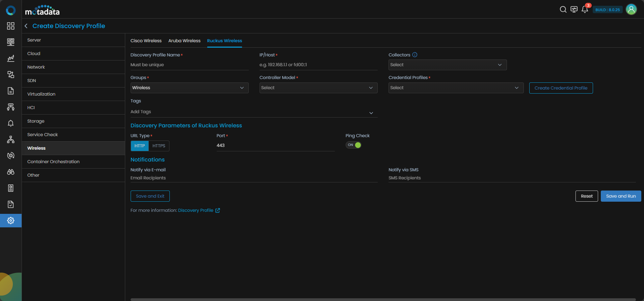Open the binoculars icon in sidebar
The height and width of the screenshot is (301, 644).
(x=11, y=172)
